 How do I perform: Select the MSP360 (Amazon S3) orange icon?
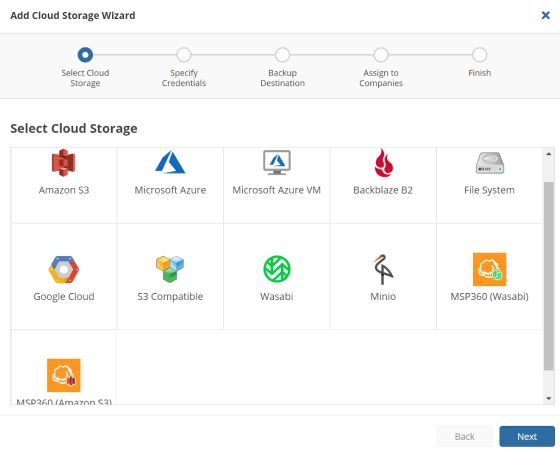[64, 375]
